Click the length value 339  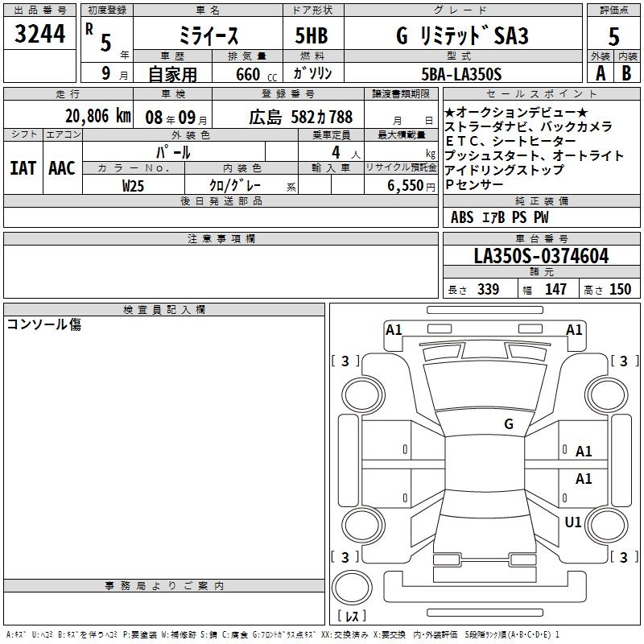[488, 290]
